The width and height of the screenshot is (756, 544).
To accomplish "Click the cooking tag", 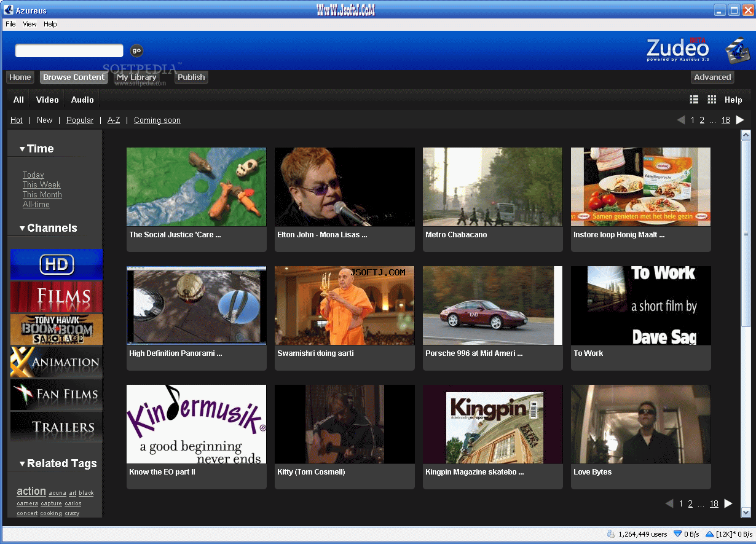I will 51,513.
